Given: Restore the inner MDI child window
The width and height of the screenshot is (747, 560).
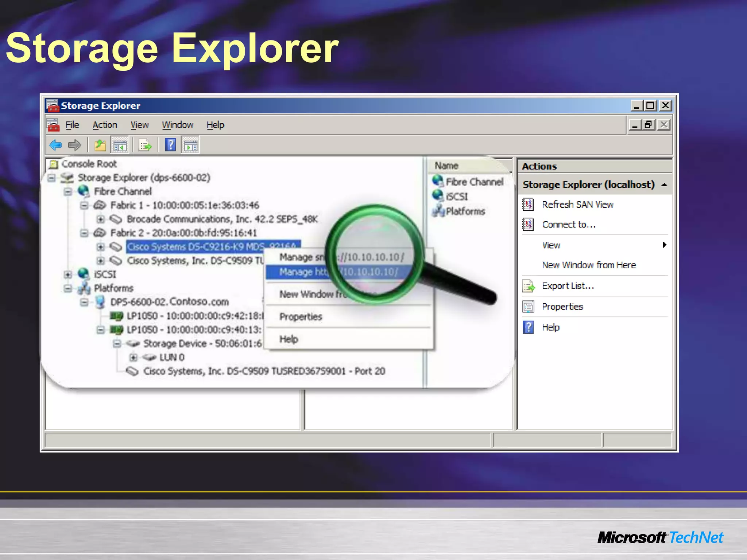Looking at the screenshot, I should point(648,125).
